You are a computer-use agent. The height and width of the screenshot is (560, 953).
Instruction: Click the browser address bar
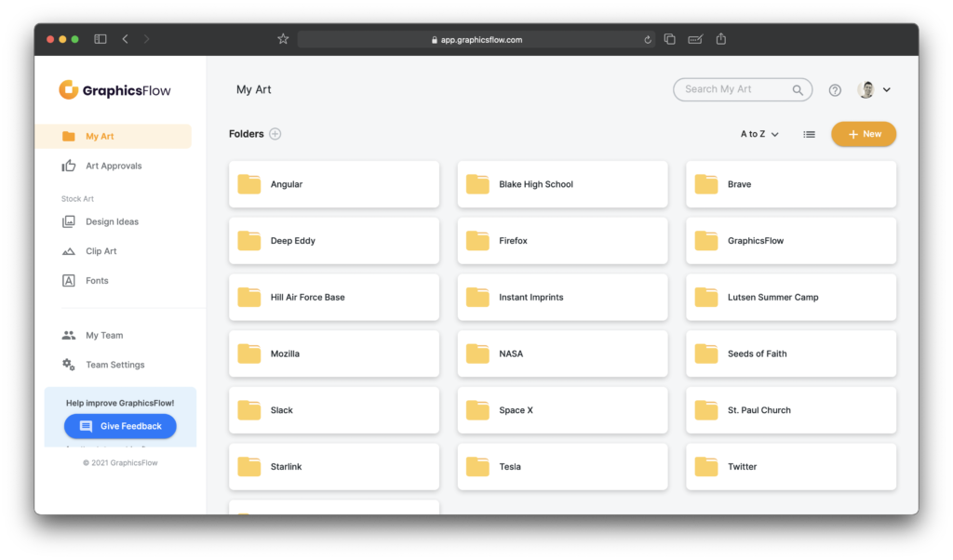pos(476,39)
